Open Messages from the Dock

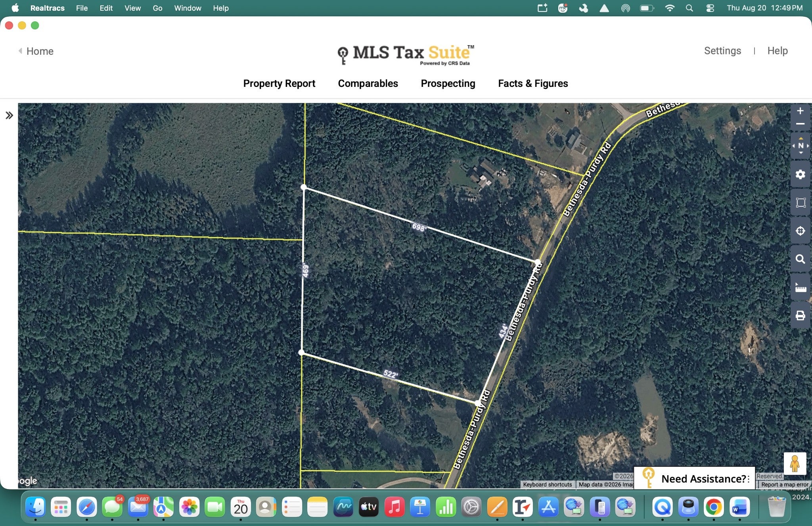tap(112, 507)
